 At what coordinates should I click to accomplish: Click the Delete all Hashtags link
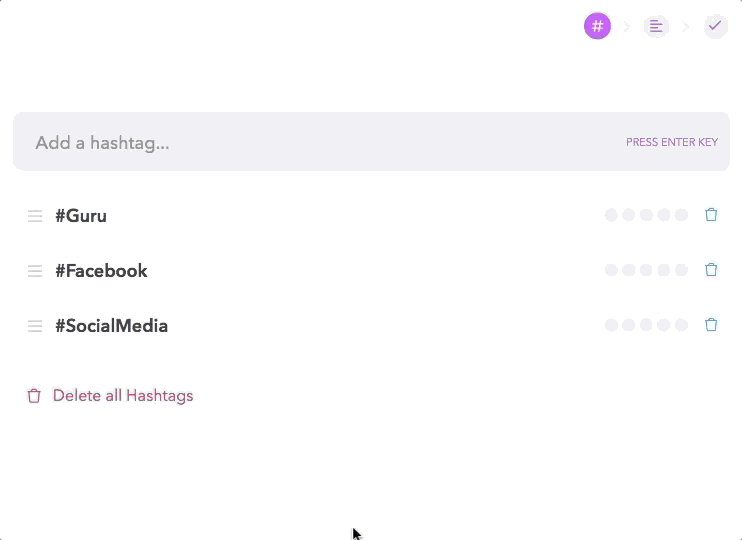(x=110, y=396)
